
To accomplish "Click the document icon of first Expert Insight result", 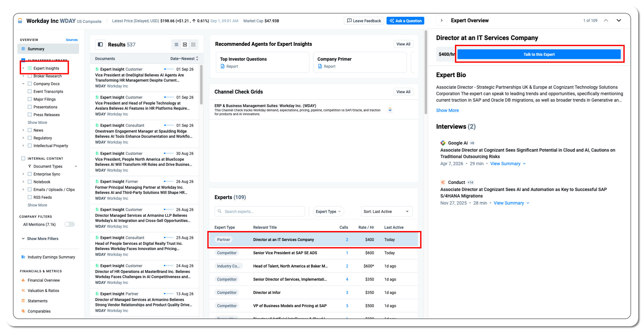I will tap(97, 69).
